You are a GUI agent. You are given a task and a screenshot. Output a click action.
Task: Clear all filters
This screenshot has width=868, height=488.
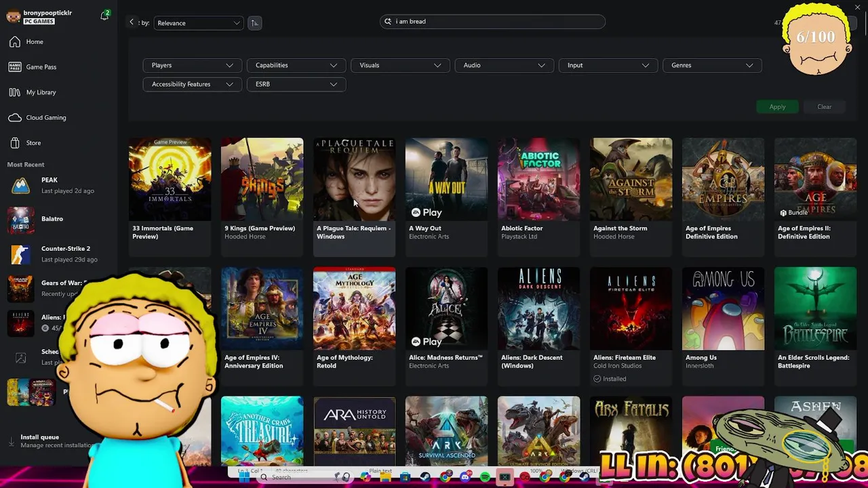pos(824,107)
